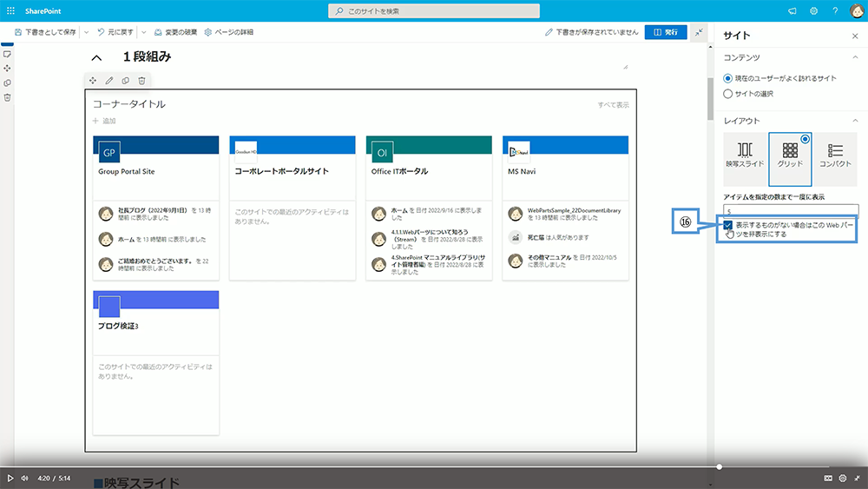Image resolution: width=868 pixels, height=489 pixels.
Task: Open WebPartsSample_22DocumentLibrary activity item
Action: pos(565,214)
